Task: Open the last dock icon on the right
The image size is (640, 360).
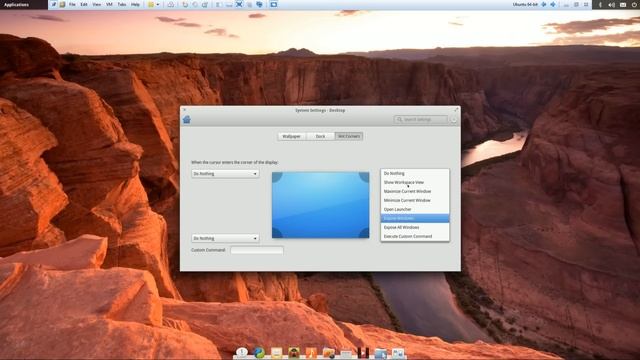Action: click(398, 353)
